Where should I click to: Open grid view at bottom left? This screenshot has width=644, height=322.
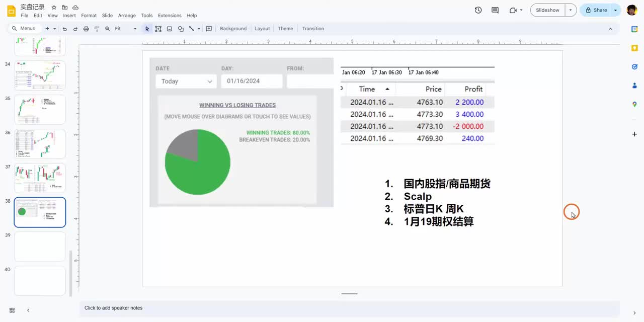click(12, 310)
